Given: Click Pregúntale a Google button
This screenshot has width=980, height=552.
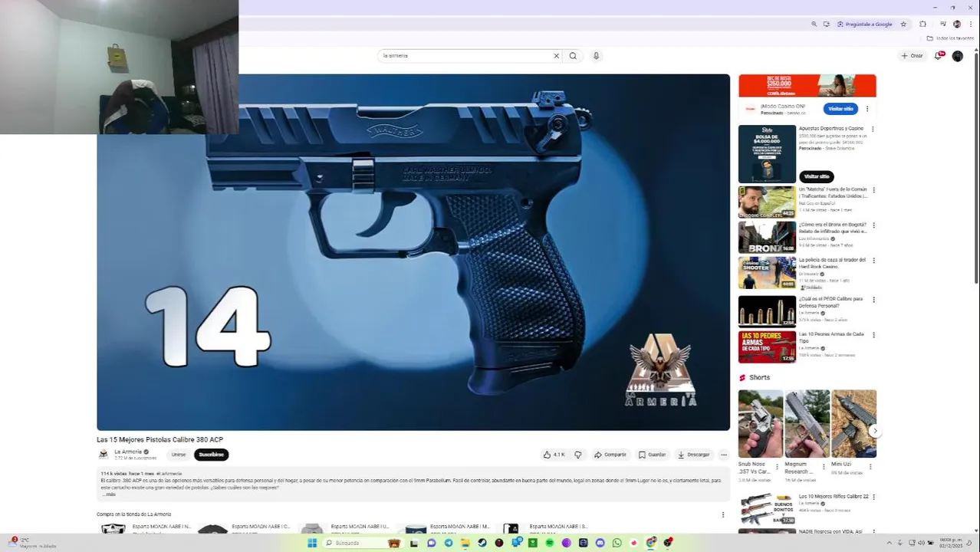Looking at the screenshot, I should [865, 24].
